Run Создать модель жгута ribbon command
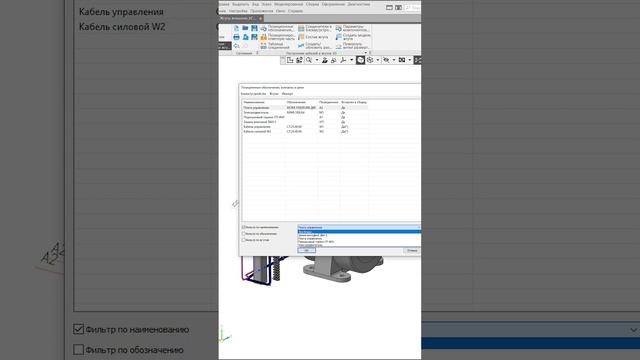This screenshot has height=360, width=640. 353,37
